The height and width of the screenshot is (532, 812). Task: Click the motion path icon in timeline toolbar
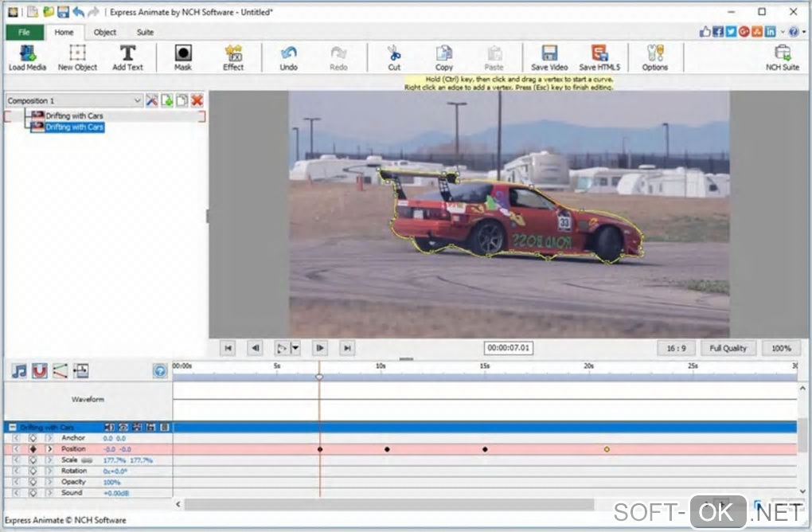[61, 371]
